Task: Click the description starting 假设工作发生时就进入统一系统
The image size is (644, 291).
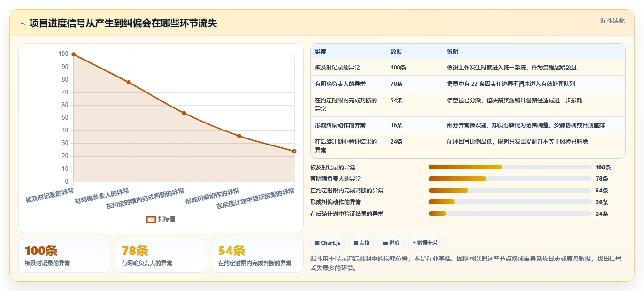Action: (512, 68)
